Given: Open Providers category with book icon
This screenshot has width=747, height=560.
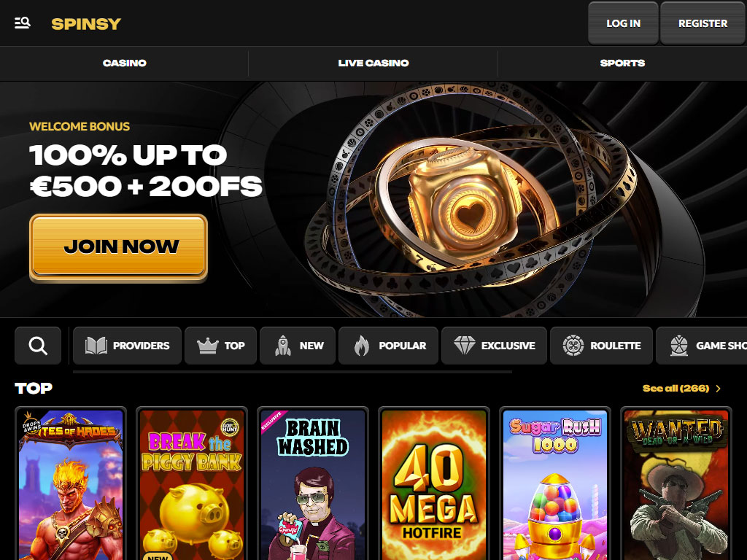Looking at the screenshot, I should point(127,345).
